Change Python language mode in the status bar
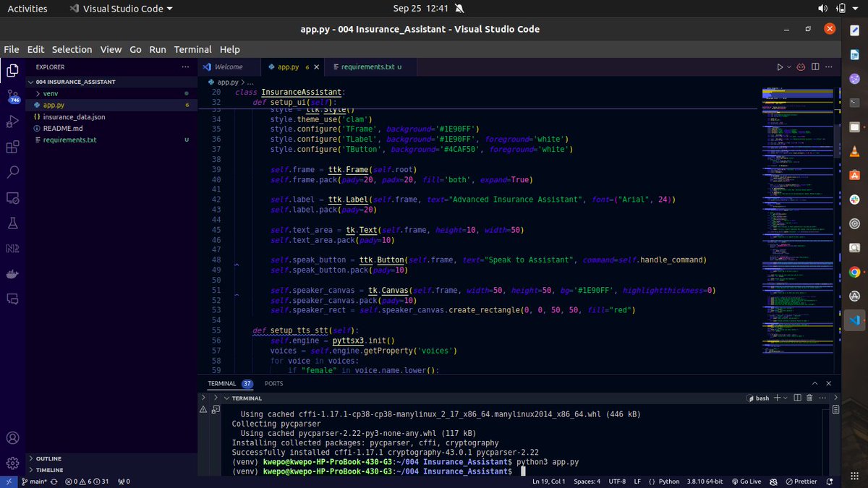The image size is (868, 488). point(664,481)
